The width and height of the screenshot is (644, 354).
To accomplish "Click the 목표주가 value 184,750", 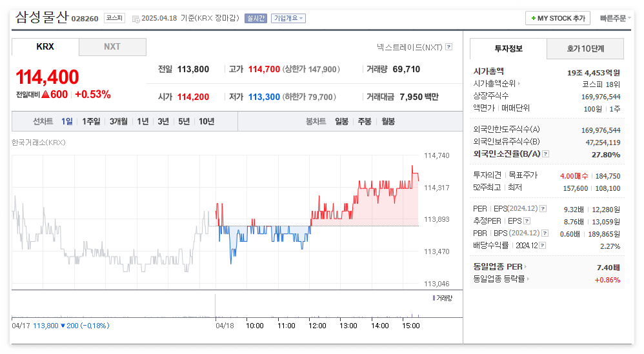I will [608, 176].
